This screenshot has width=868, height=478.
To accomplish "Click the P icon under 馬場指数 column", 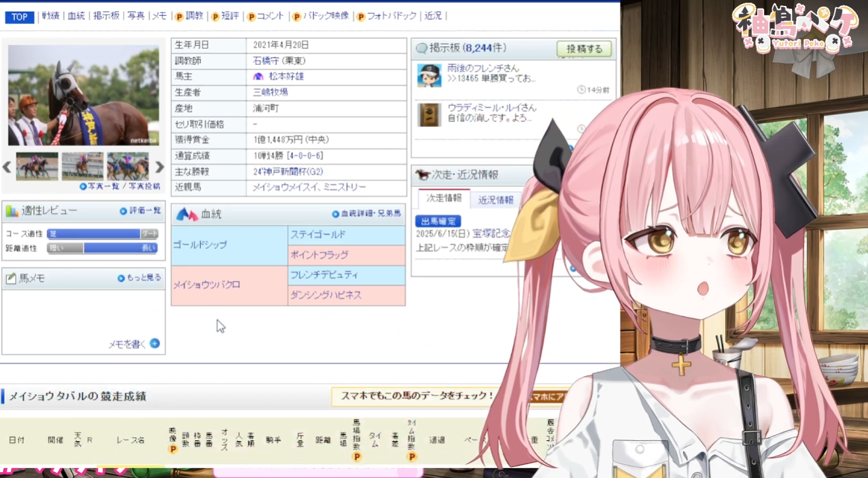I will [x=356, y=456].
